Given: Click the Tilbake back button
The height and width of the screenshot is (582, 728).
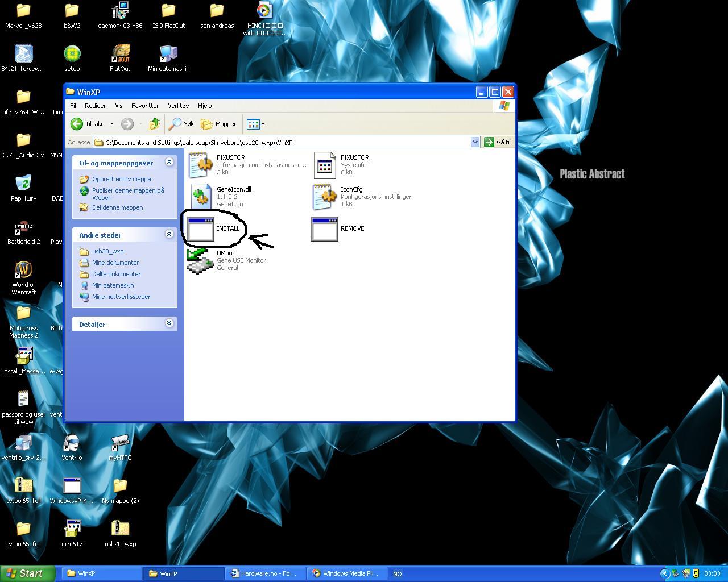Looking at the screenshot, I should [x=88, y=124].
